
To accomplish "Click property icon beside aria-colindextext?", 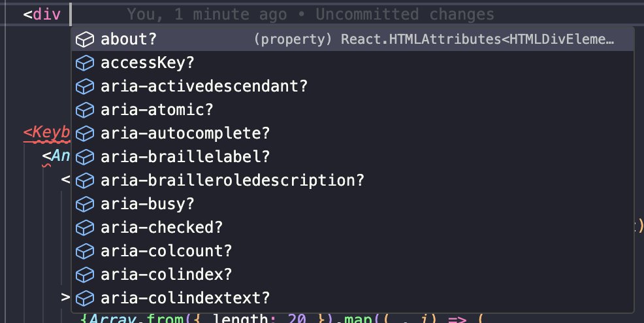I will [x=85, y=298].
